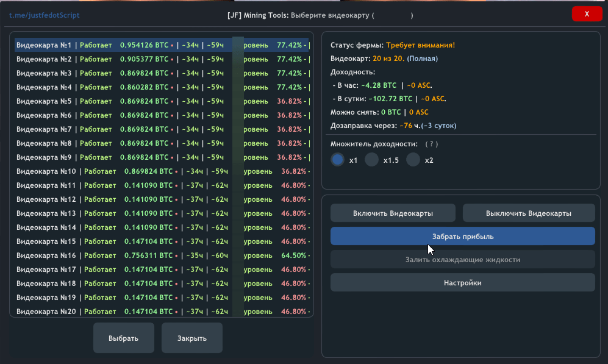Image resolution: width=608 pixels, height=364 pixels.
Task: Click the ~4.28 BTC hourly income value
Action: pyautogui.click(x=379, y=85)
